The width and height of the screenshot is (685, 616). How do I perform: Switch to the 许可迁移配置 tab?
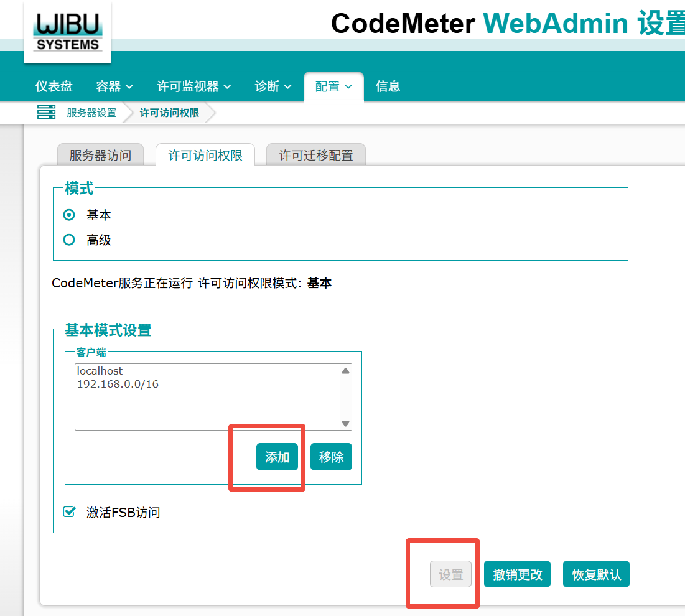(x=316, y=155)
